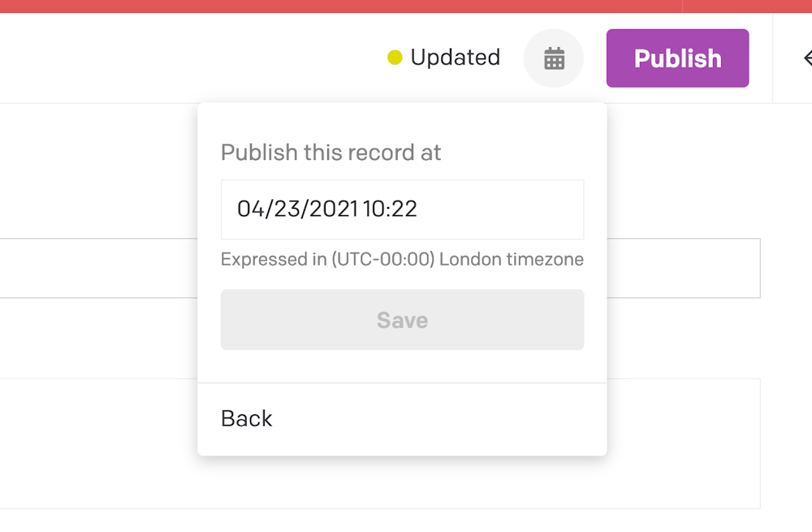The height and width of the screenshot is (532, 812).
Task: Select Back in the scheduling popover
Action: click(247, 418)
